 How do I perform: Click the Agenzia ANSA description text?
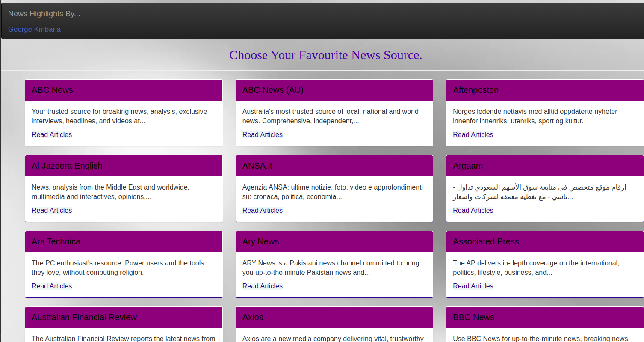click(x=333, y=192)
